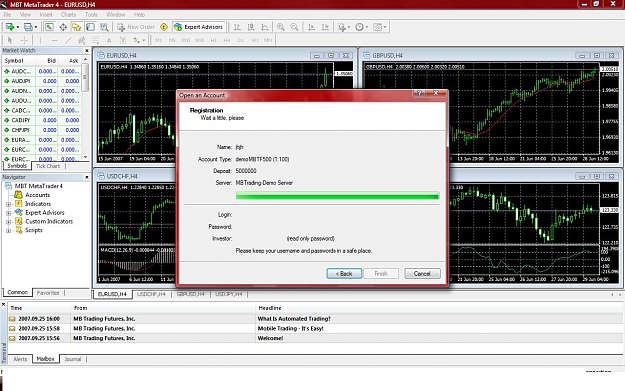Click the New Order toolbar button
This screenshot has height=391, width=625.
[x=136, y=27]
